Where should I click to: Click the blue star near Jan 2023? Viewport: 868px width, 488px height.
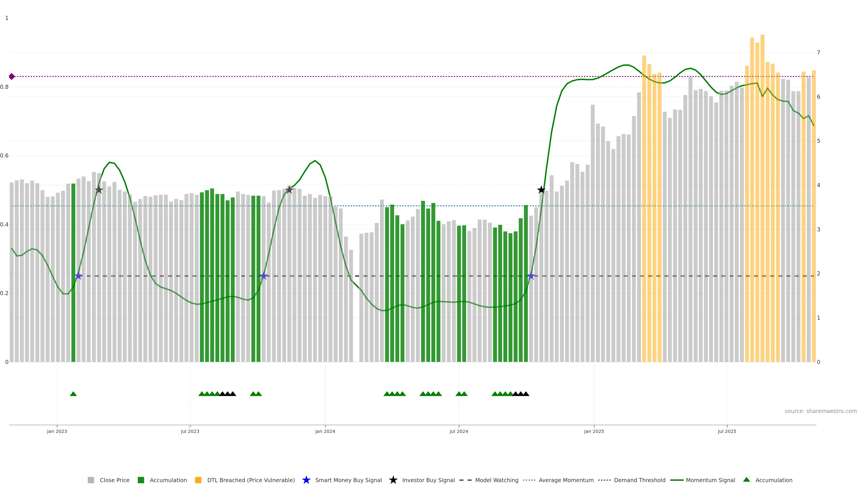[78, 276]
